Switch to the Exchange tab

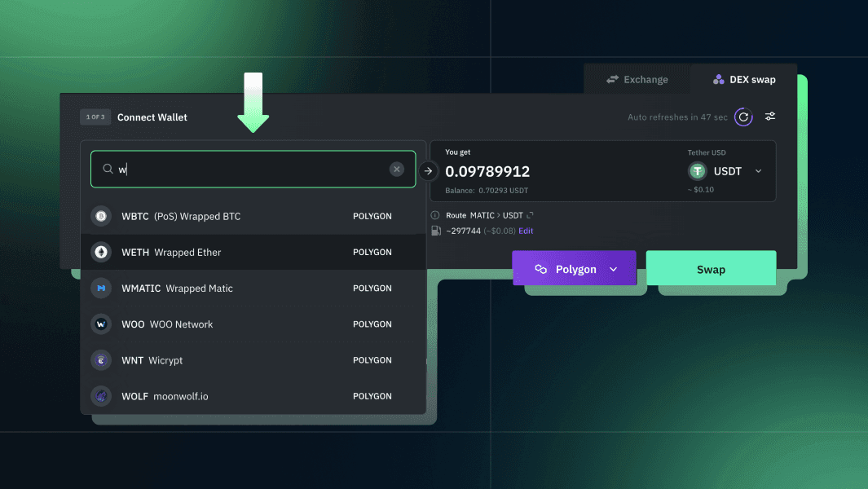coord(637,79)
